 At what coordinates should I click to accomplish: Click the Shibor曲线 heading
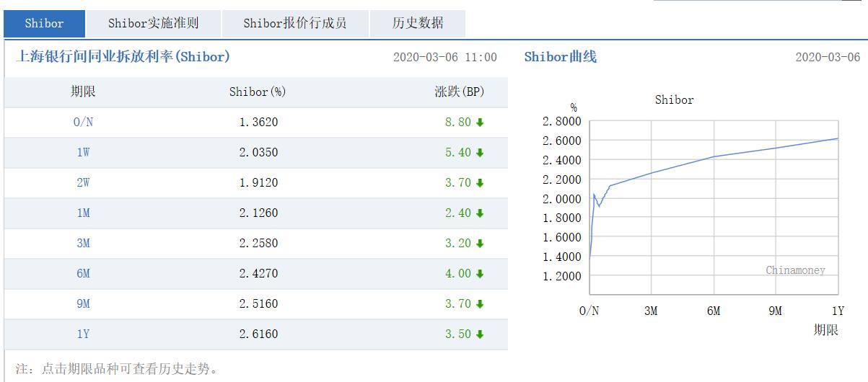(x=561, y=57)
